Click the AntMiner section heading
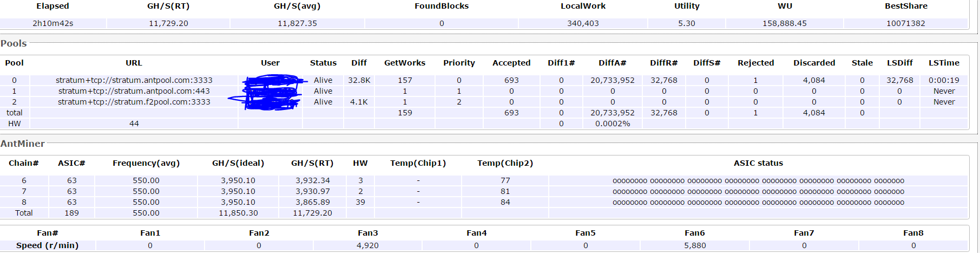 tap(22, 144)
